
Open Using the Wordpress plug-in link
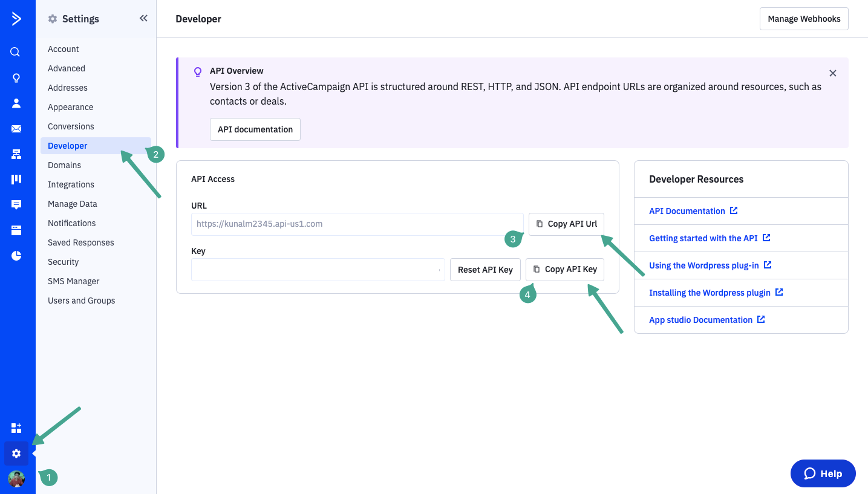tap(704, 265)
